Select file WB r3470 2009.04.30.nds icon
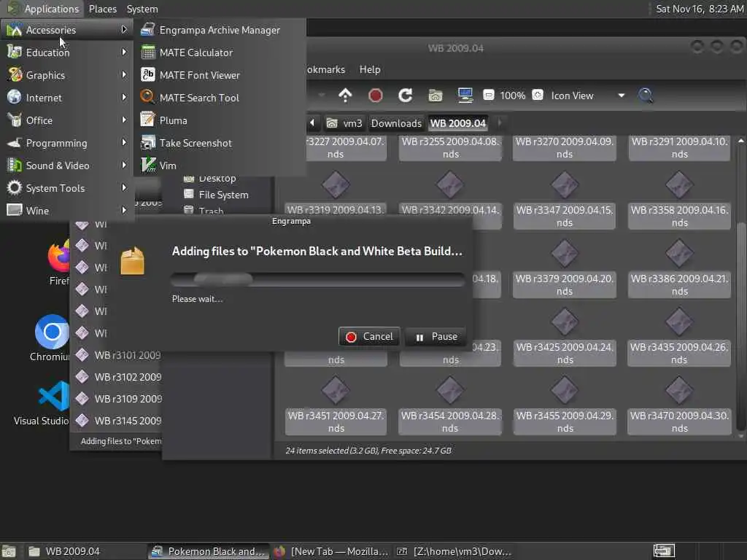Image resolution: width=747 pixels, height=560 pixels. 679,391
